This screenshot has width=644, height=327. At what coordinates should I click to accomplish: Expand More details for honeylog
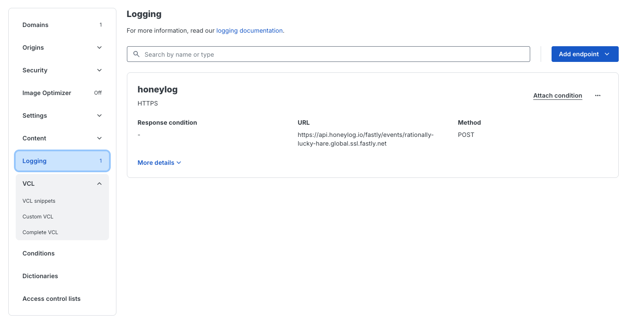(159, 163)
